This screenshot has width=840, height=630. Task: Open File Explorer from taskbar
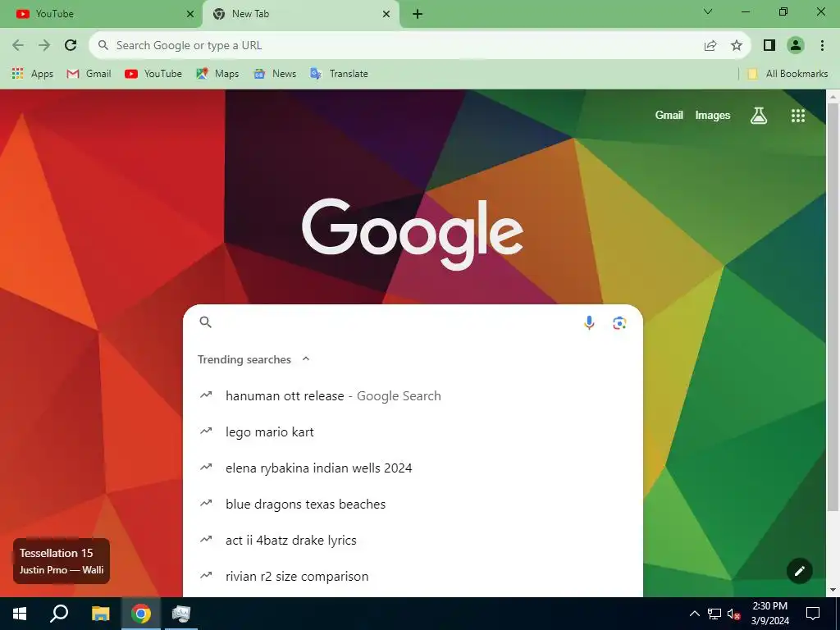click(x=100, y=614)
